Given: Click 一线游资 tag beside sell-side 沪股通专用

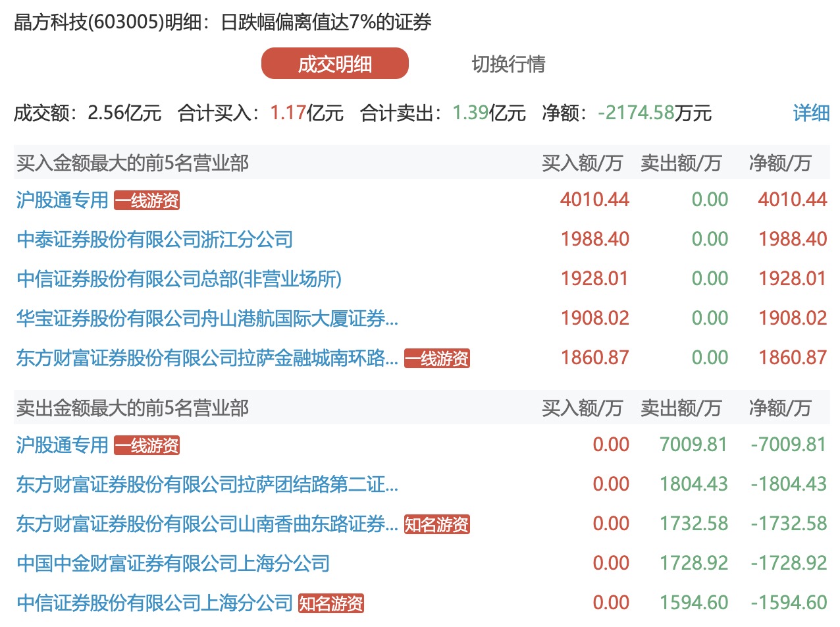Looking at the screenshot, I should pos(147,446).
